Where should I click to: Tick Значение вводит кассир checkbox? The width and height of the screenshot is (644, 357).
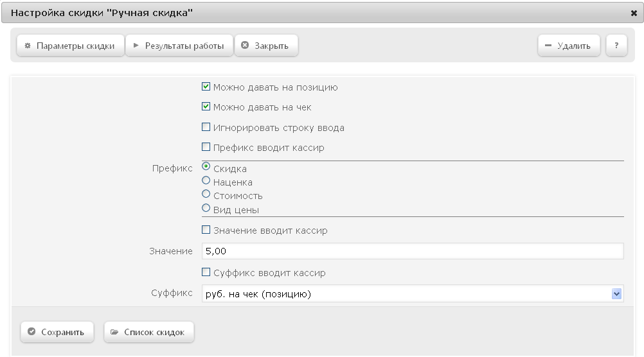click(x=206, y=230)
